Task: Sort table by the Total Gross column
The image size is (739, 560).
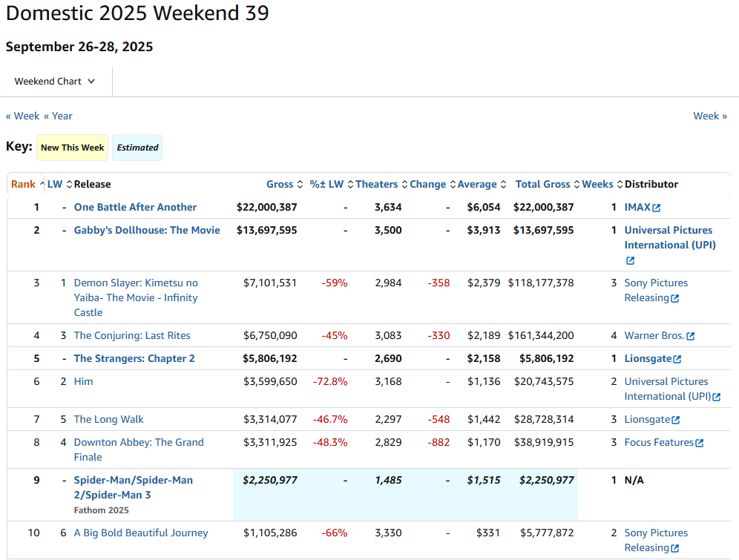Action: click(547, 184)
